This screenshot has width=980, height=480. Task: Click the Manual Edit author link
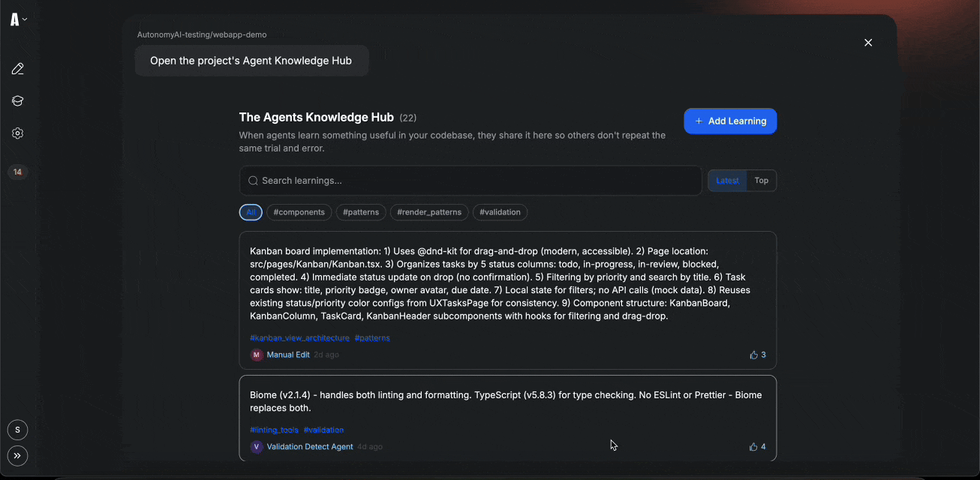pos(288,355)
